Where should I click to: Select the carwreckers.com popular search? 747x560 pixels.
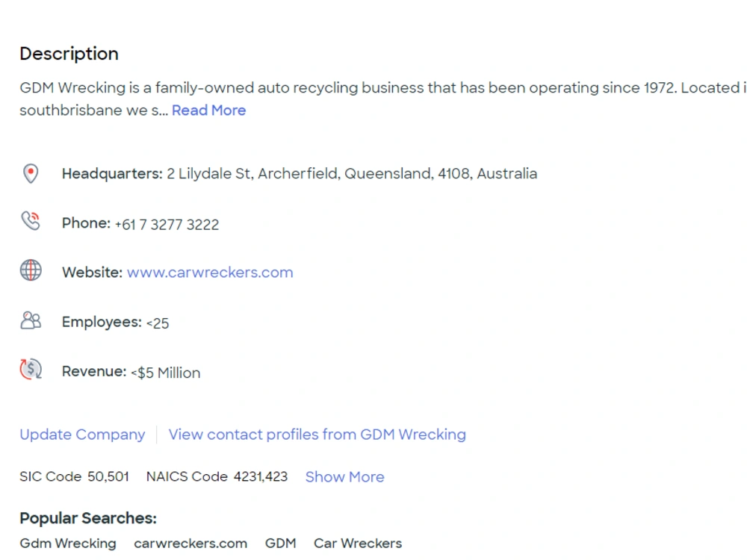190,544
